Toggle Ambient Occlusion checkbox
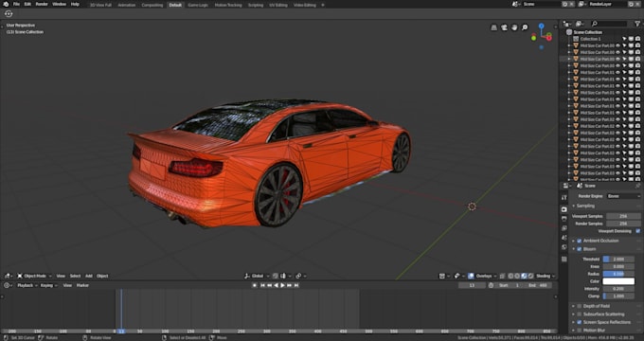Viewport: 644px width, 341px height. point(579,241)
